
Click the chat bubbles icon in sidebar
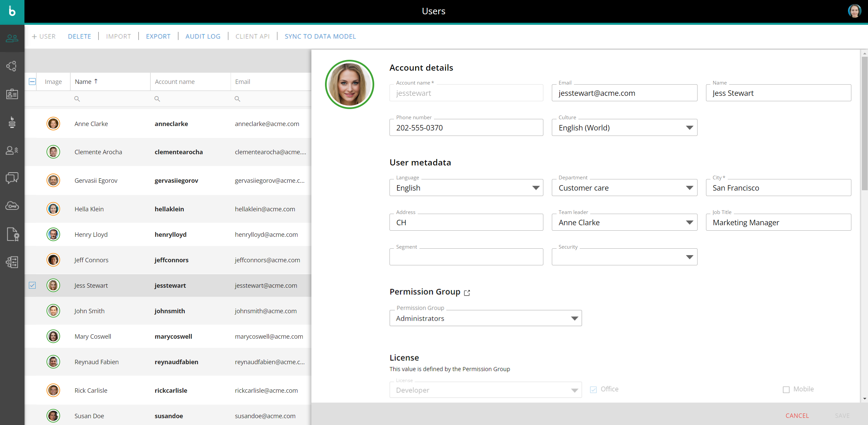[x=12, y=178]
